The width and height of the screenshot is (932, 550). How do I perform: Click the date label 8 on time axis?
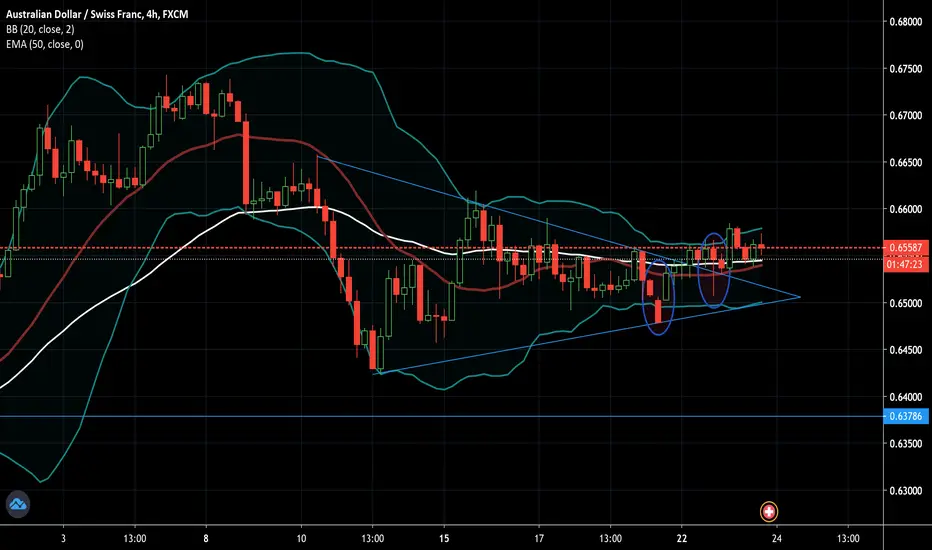tap(206, 539)
